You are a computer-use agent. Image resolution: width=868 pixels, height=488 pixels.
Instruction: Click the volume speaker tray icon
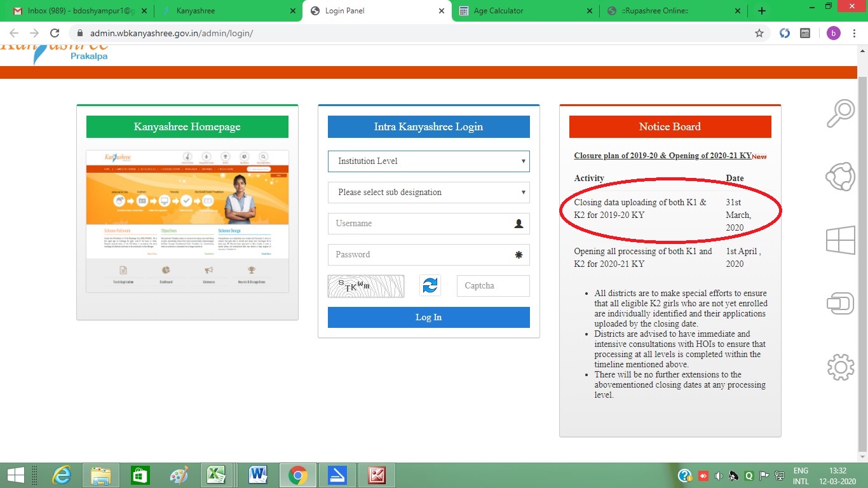point(719,476)
